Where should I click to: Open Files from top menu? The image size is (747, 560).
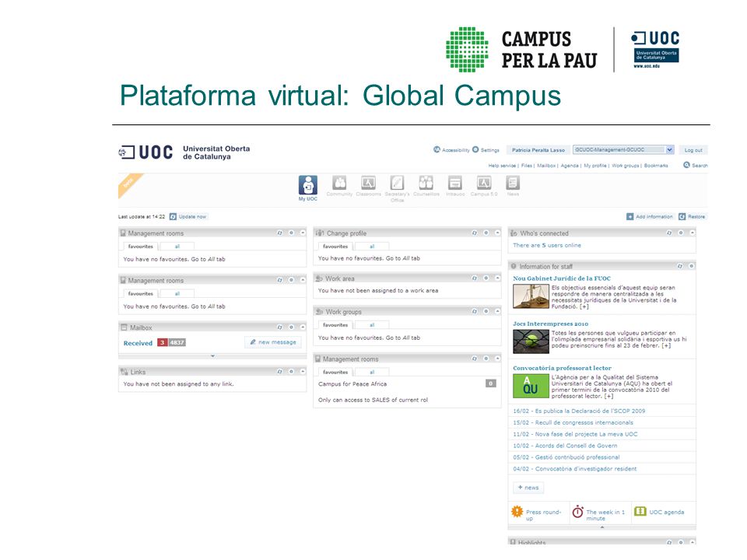pos(527,166)
